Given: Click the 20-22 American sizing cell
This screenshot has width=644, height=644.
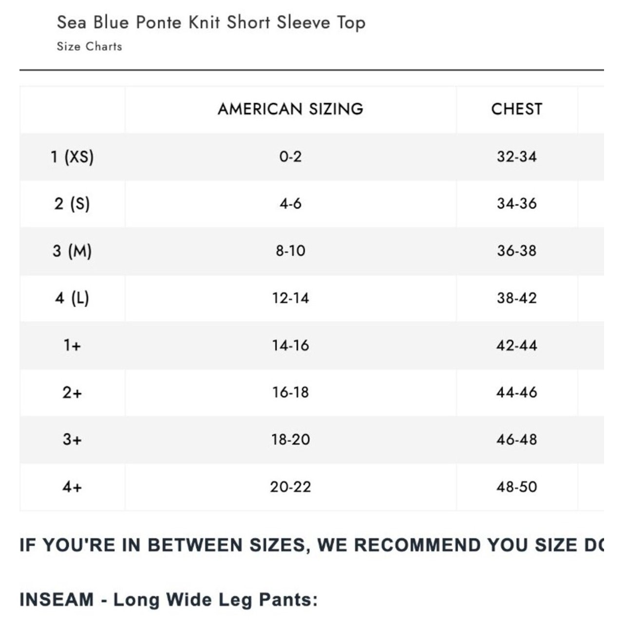Looking at the screenshot, I should coord(290,487).
